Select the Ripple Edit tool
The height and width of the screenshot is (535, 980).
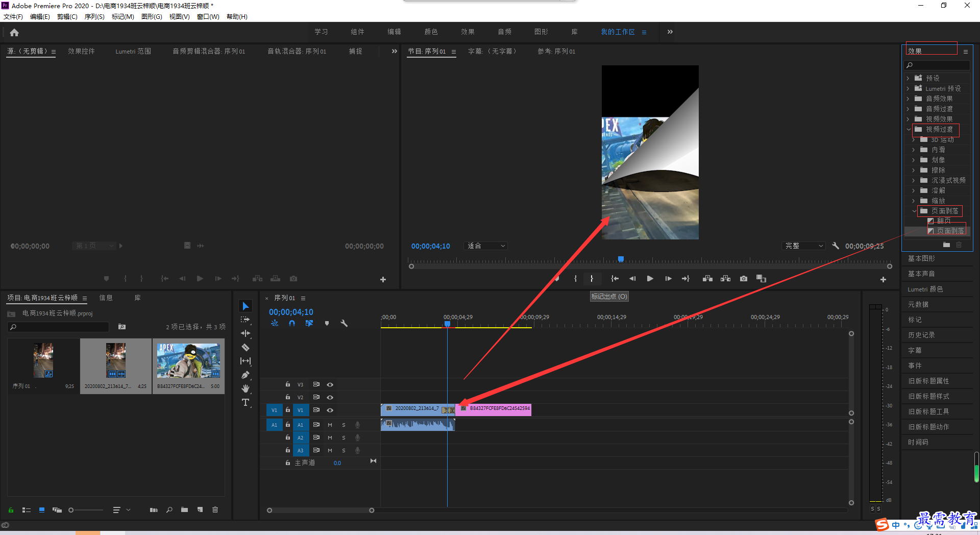coord(246,333)
